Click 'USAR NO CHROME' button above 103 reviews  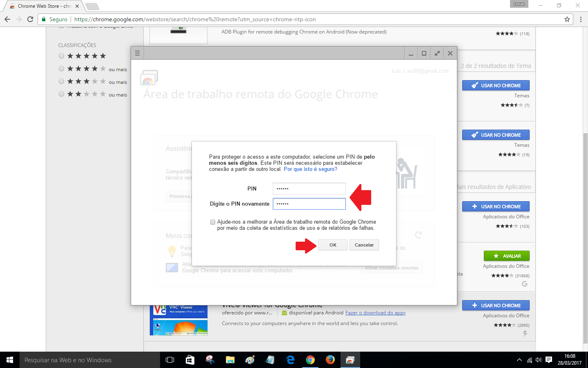496,206
